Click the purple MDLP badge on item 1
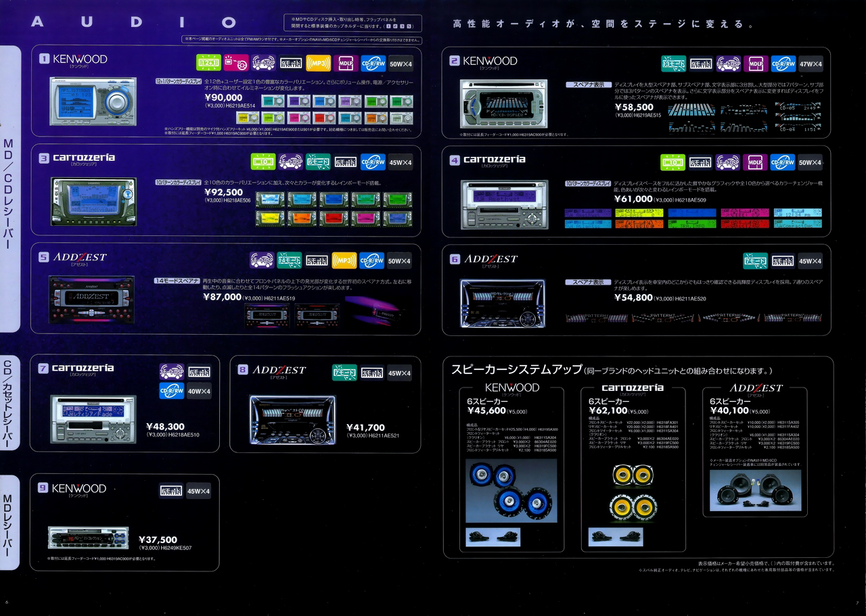This screenshot has width=866, height=616. pyautogui.click(x=346, y=64)
